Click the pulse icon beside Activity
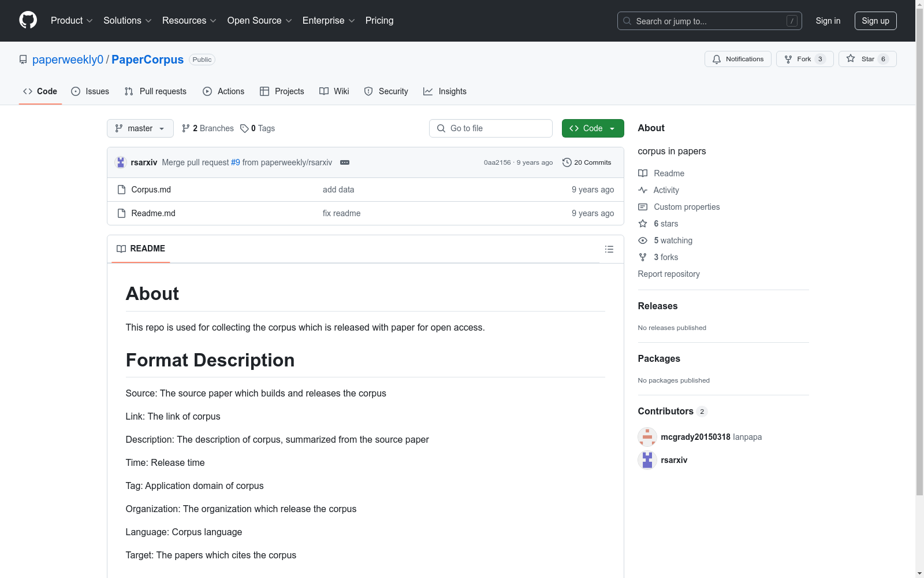 tap(643, 190)
